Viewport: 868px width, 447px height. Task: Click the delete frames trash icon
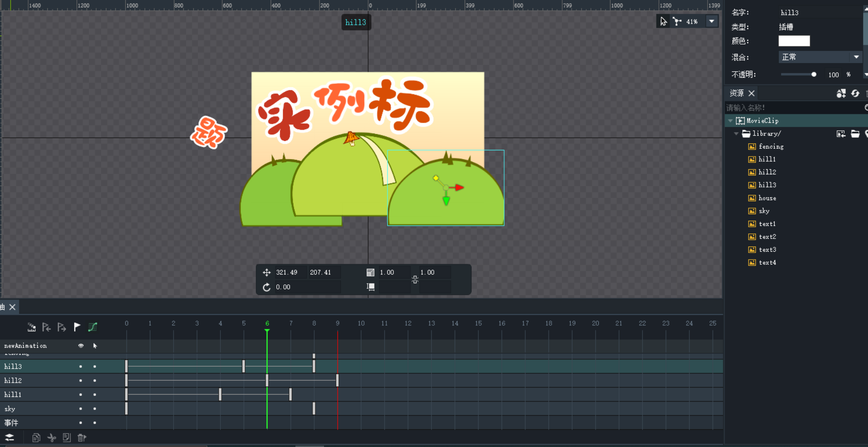tap(82, 438)
